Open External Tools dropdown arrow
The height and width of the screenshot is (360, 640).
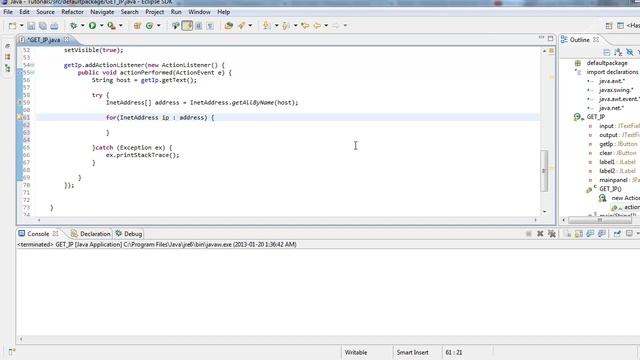coord(120,26)
